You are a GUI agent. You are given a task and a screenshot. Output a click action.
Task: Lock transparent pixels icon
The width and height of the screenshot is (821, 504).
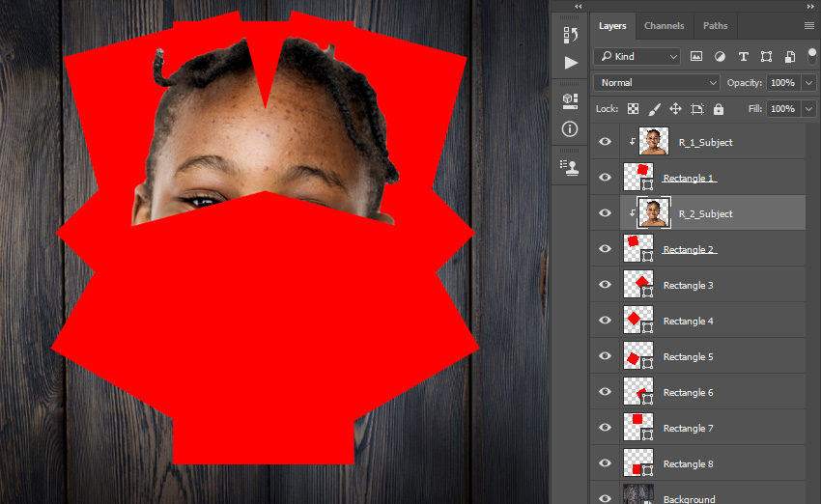coord(633,109)
